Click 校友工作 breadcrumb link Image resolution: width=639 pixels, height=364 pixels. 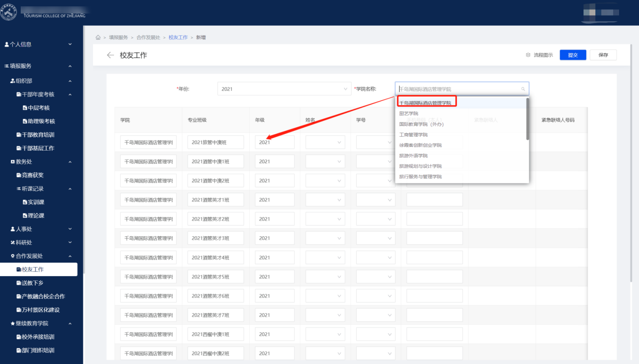tap(178, 38)
